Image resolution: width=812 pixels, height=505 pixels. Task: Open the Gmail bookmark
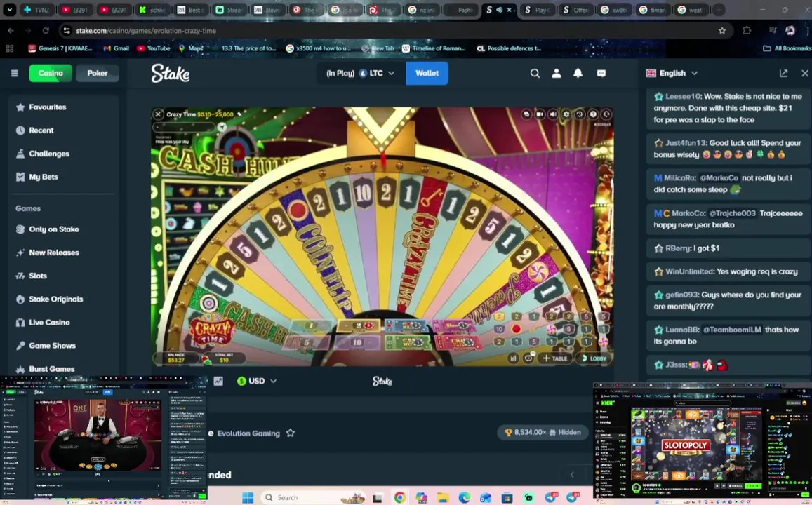tap(116, 48)
